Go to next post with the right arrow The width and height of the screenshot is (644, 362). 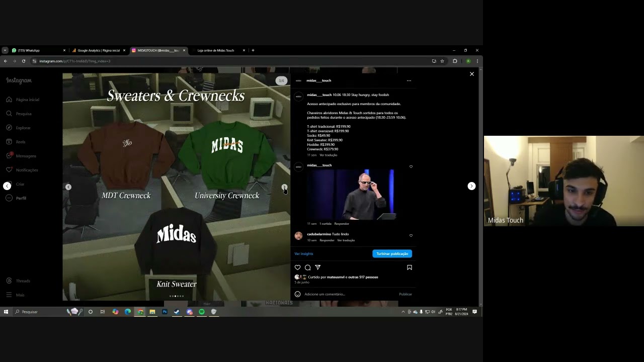(x=471, y=186)
